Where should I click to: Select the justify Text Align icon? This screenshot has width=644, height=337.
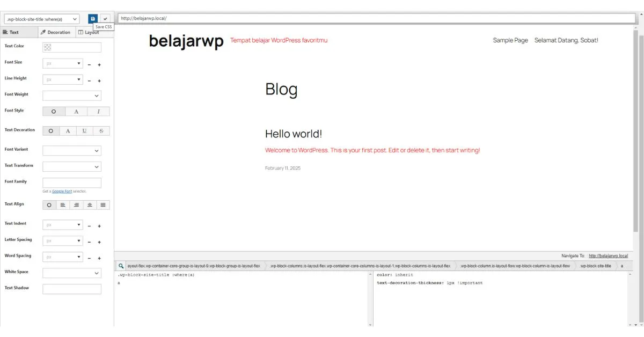coord(102,204)
